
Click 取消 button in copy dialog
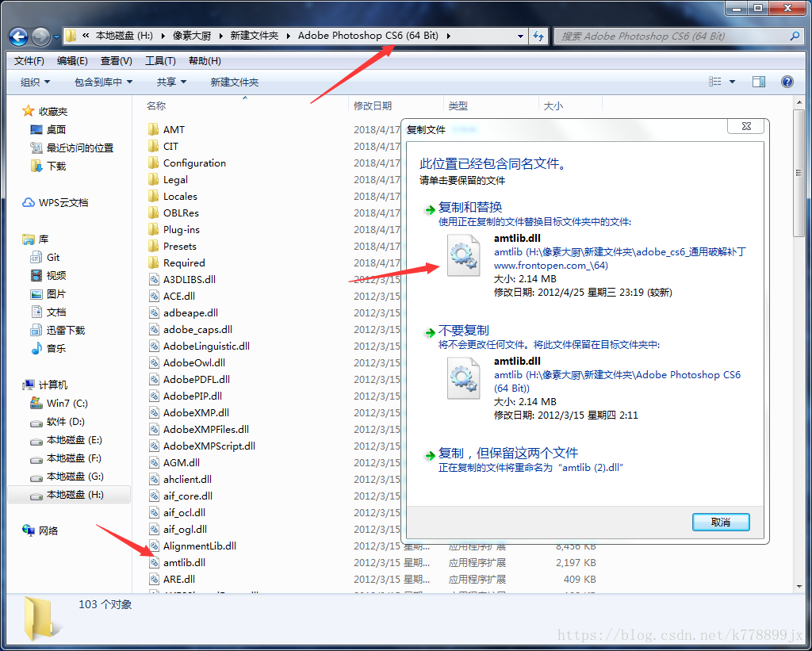click(x=720, y=522)
